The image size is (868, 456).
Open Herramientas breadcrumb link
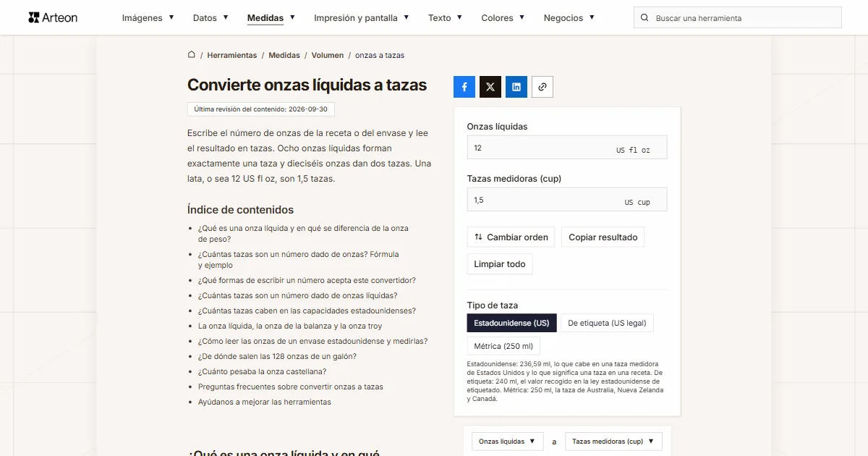(x=232, y=55)
